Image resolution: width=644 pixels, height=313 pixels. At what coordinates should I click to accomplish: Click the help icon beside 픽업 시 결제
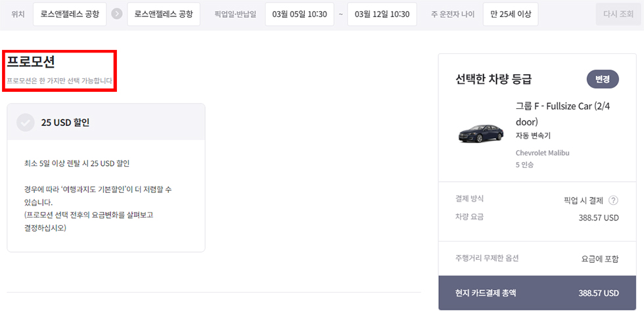pyautogui.click(x=613, y=200)
